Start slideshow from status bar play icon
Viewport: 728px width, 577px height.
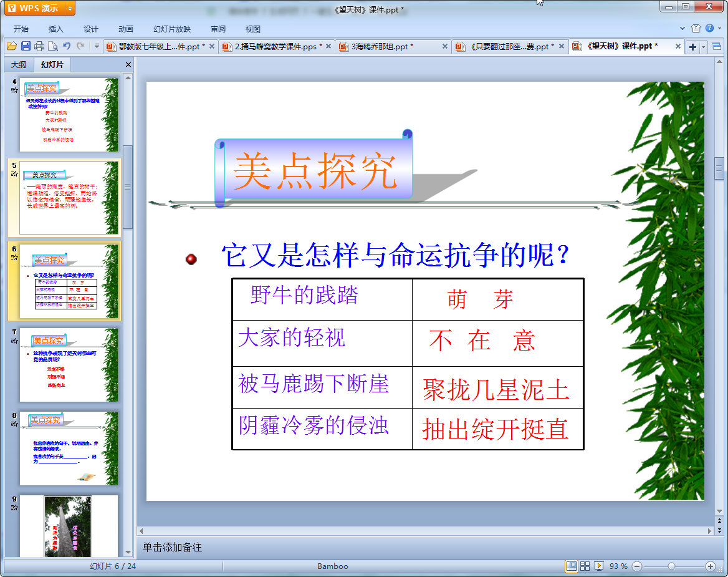click(x=599, y=566)
